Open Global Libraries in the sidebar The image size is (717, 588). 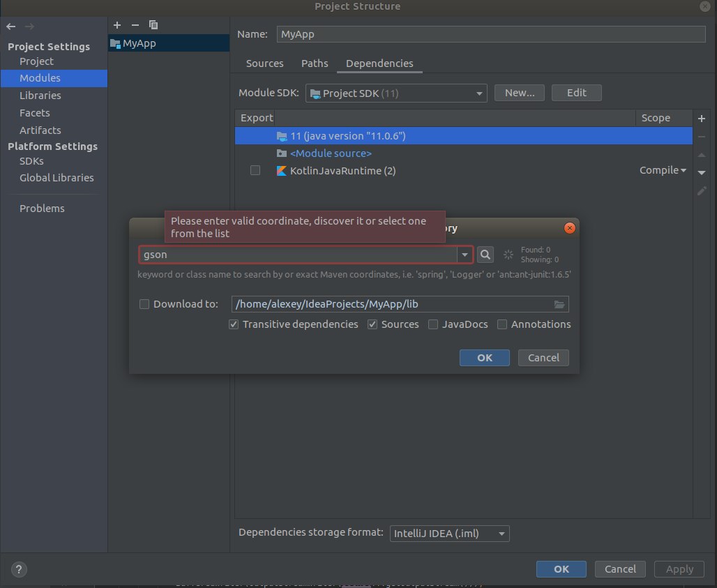[56, 178]
